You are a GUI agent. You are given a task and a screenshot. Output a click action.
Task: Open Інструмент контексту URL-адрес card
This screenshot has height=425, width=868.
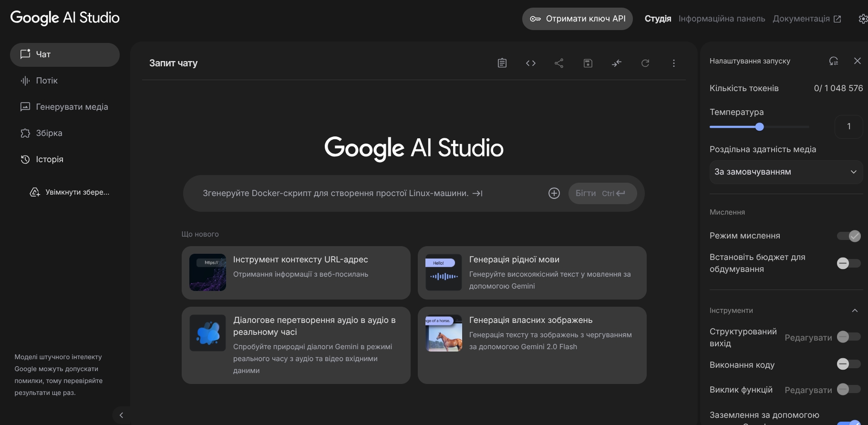(x=296, y=273)
